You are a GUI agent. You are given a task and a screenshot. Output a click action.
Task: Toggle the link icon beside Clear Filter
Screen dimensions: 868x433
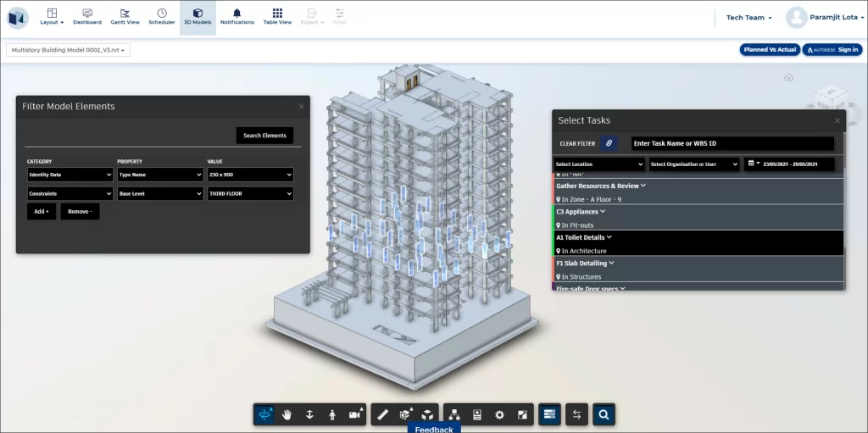[609, 143]
